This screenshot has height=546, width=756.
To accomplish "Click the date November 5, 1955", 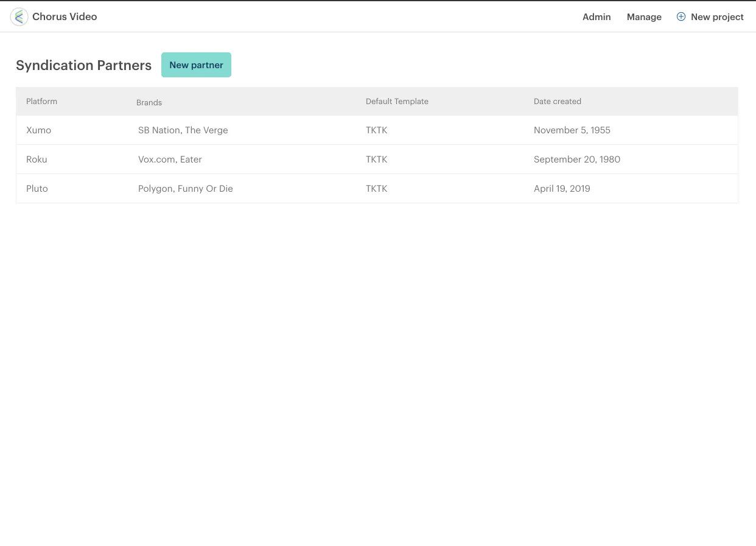I will pos(572,130).
